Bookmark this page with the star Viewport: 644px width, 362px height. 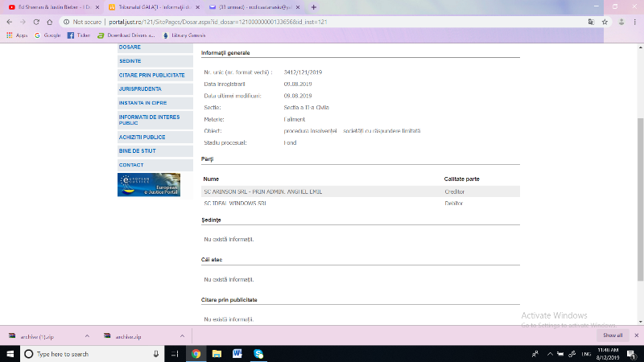coord(605,22)
